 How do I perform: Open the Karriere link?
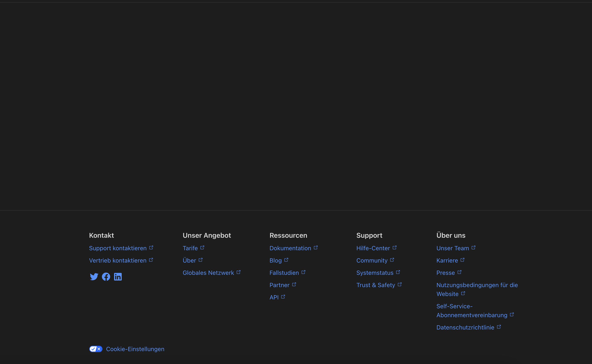[447, 260]
